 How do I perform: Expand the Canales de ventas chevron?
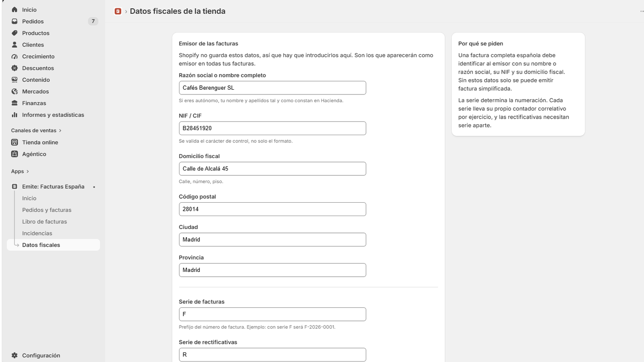click(x=60, y=130)
